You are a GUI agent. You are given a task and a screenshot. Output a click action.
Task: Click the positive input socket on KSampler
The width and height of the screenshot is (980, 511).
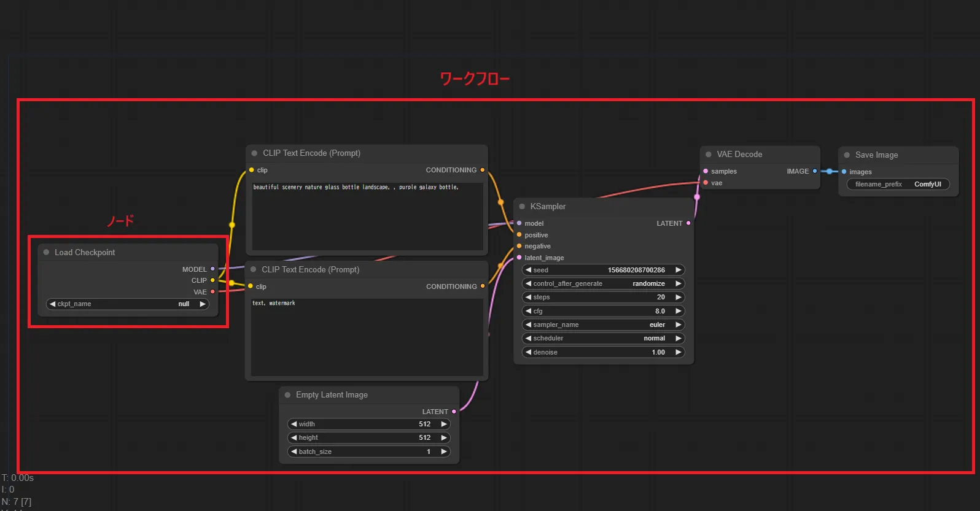pyautogui.click(x=519, y=234)
